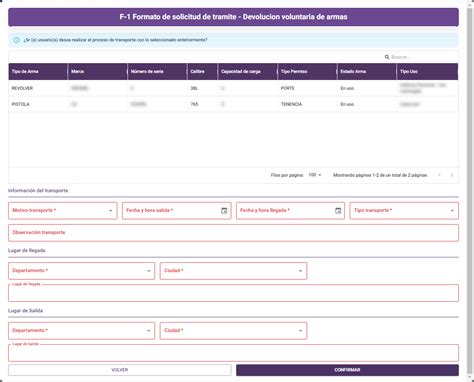This screenshot has height=382, width=474.
Task: Open calendar for Fecha y hora llegada
Action: pyautogui.click(x=338, y=211)
